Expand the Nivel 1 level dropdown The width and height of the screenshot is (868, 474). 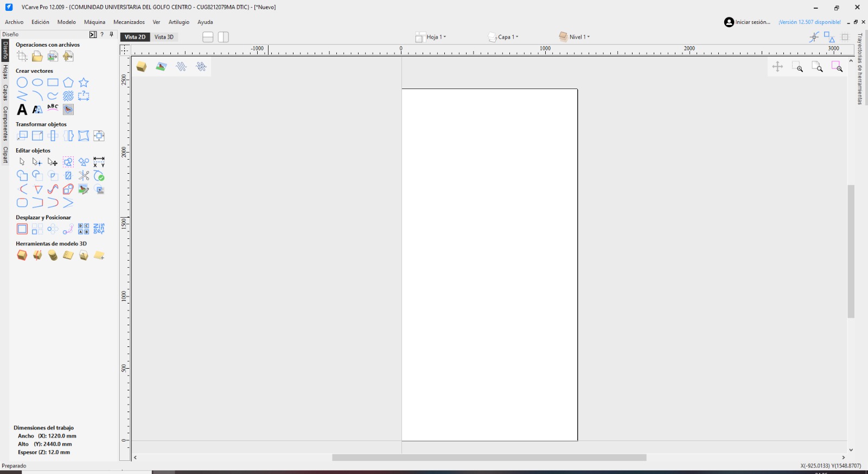pyautogui.click(x=575, y=37)
